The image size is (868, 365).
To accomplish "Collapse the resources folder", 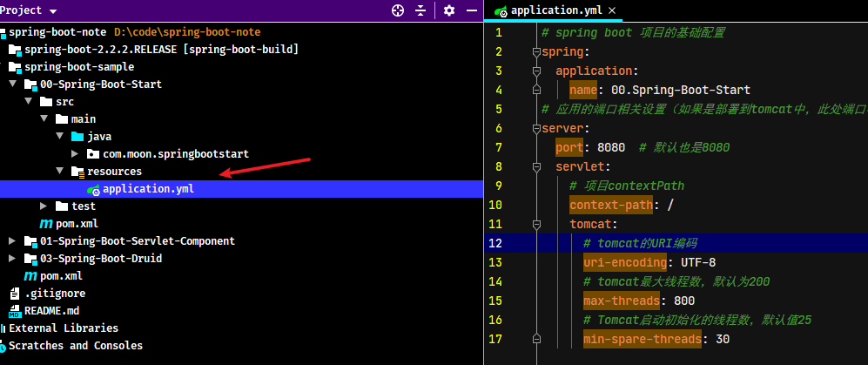I will (x=60, y=171).
